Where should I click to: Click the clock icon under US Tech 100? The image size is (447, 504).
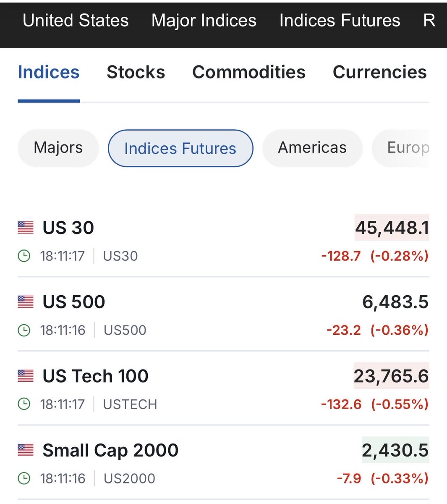pos(24,404)
